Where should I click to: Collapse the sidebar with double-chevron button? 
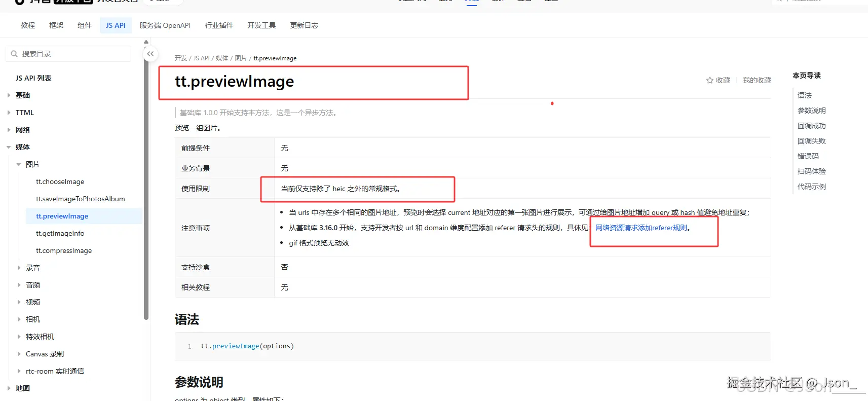(x=150, y=54)
